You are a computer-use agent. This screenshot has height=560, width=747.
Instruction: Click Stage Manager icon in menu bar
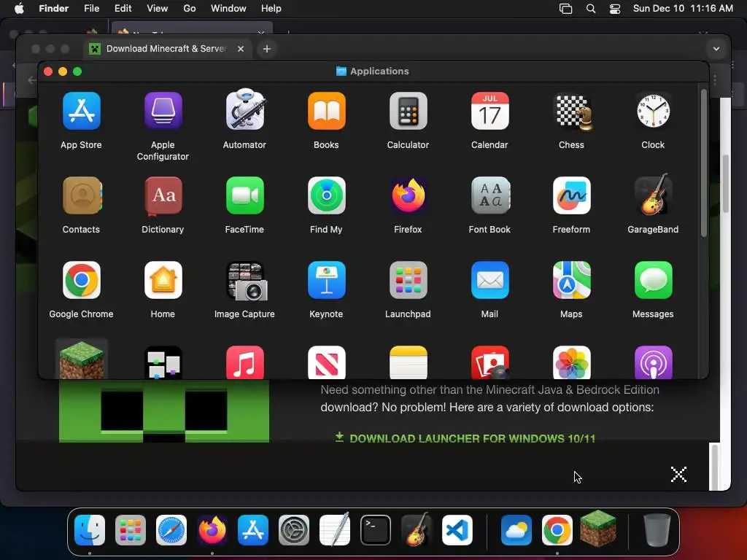pos(565,9)
